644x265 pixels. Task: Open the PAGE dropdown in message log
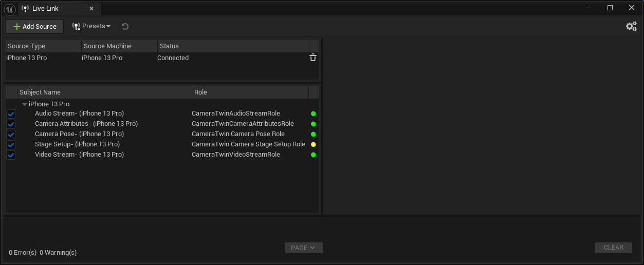tap(304, 248)
